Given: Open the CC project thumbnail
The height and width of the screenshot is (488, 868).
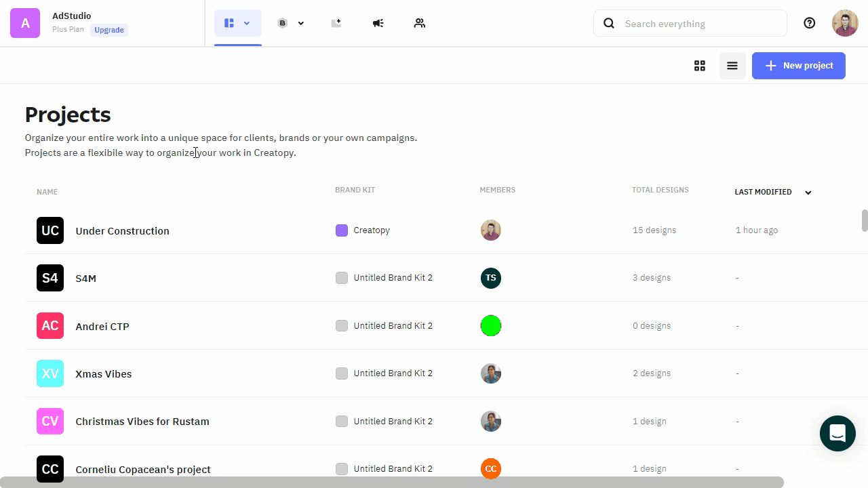Looking at the screenshot, I should point(50,469).
